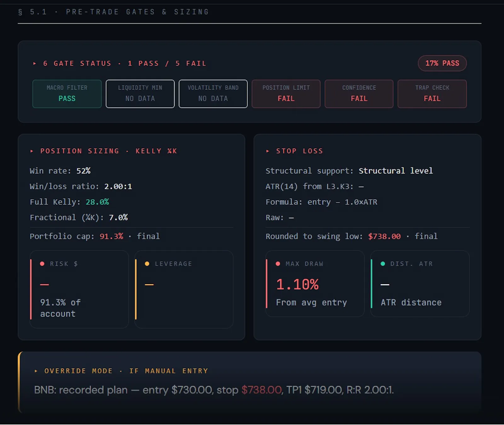Select the Liquidity Min NO DATA gate

coord(140,94)
